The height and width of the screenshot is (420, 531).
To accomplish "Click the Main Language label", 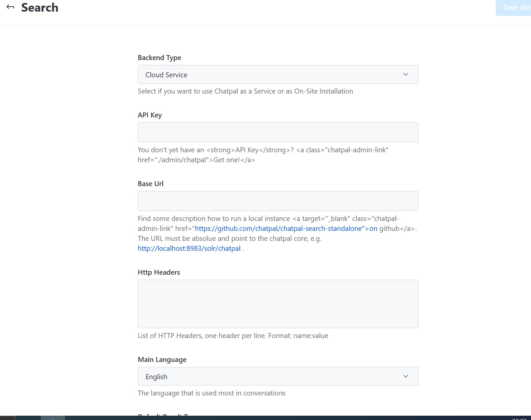I will click(162, 359).
